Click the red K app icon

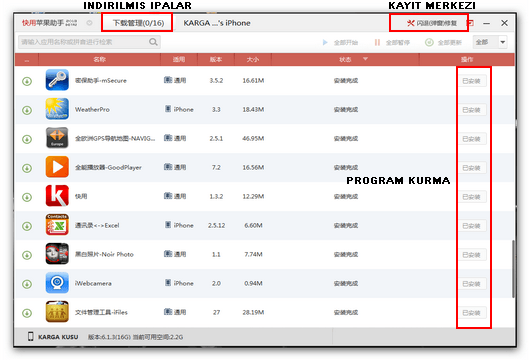pyautogui.click(x=57, y=196)
